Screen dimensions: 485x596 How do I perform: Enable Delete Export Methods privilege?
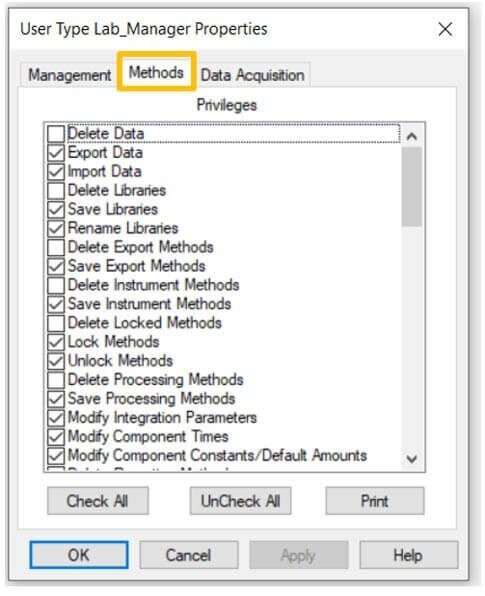click(56, 247)
